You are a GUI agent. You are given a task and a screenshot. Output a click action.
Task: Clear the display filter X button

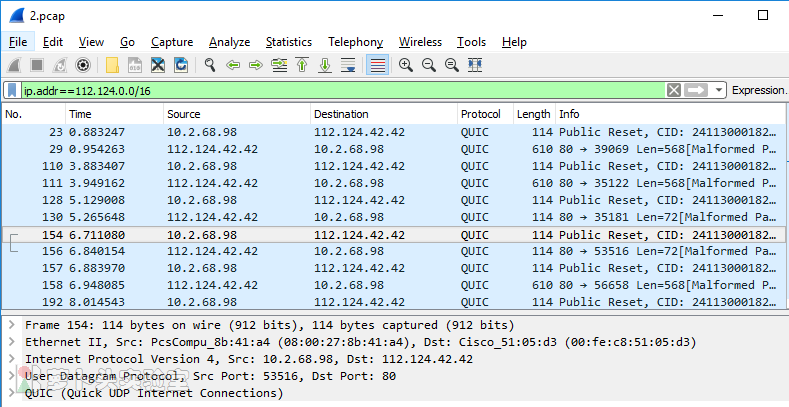coord(674,91)
